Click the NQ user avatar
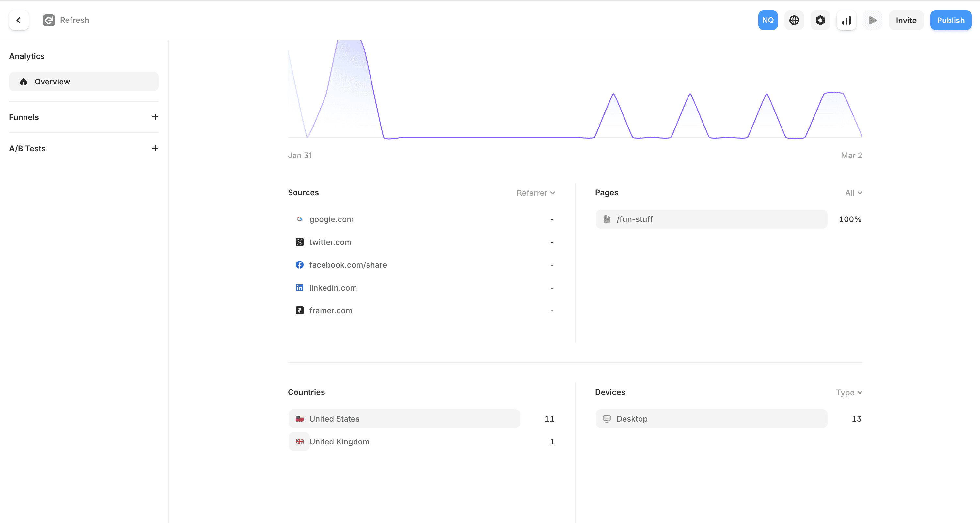Screen dimensions: 980x523 768,20
